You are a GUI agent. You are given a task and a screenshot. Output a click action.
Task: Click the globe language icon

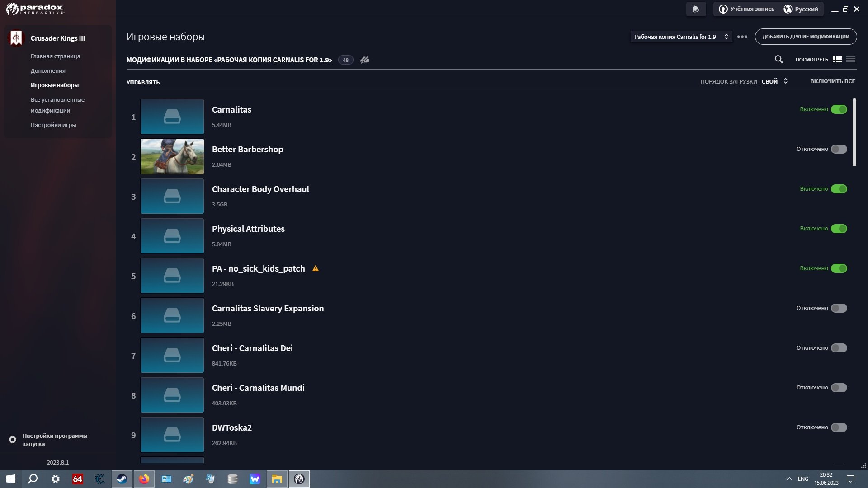788,9
